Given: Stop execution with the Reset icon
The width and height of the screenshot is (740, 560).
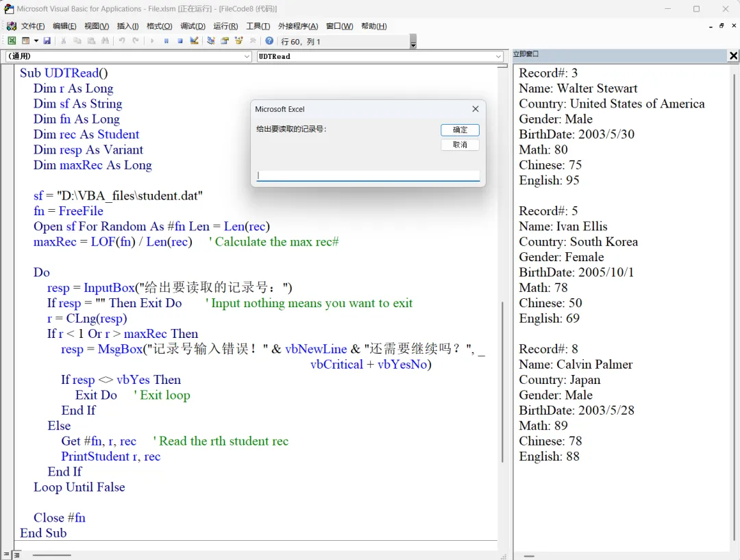Looking at the screenshot, I should click(180, 41).
